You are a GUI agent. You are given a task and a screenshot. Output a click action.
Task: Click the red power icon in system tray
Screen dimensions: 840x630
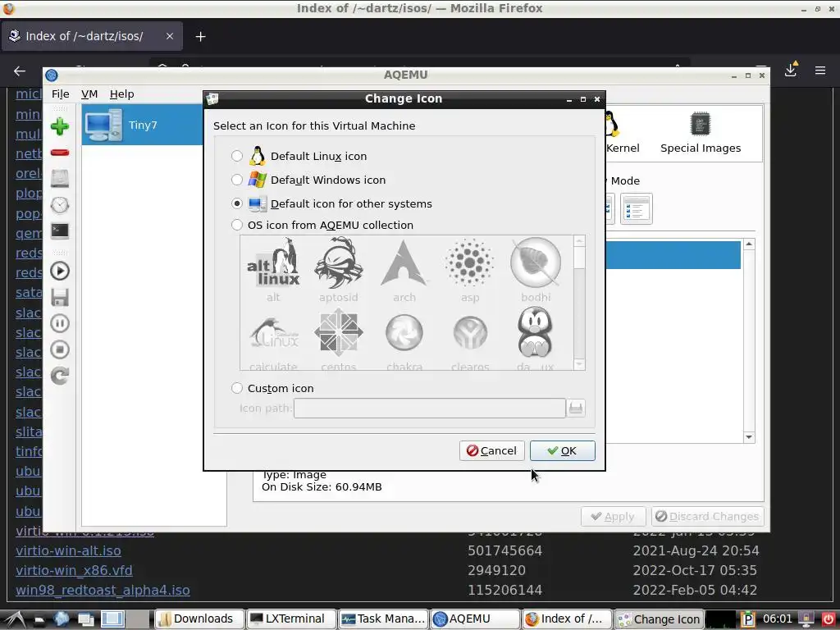pos(829,619)
